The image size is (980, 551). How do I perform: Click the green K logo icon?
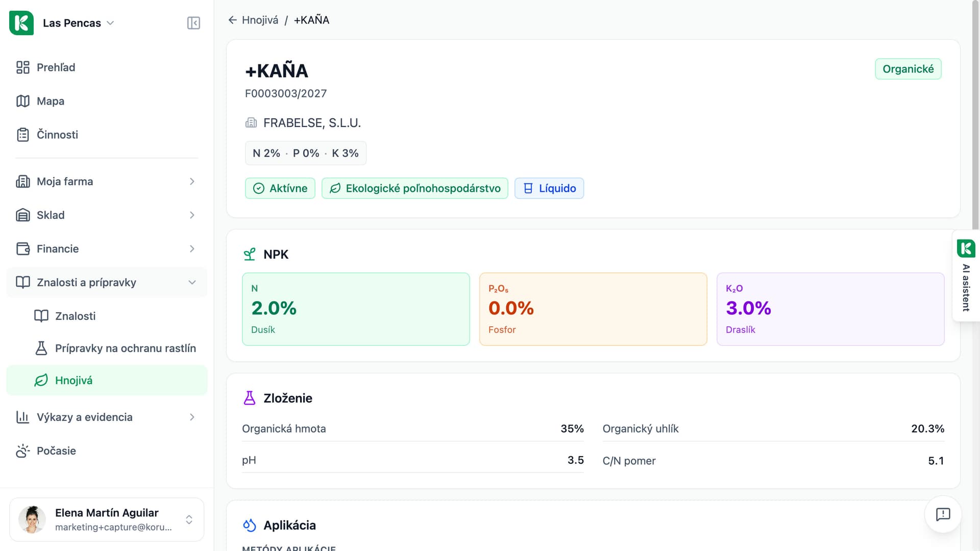click(21, 23)
